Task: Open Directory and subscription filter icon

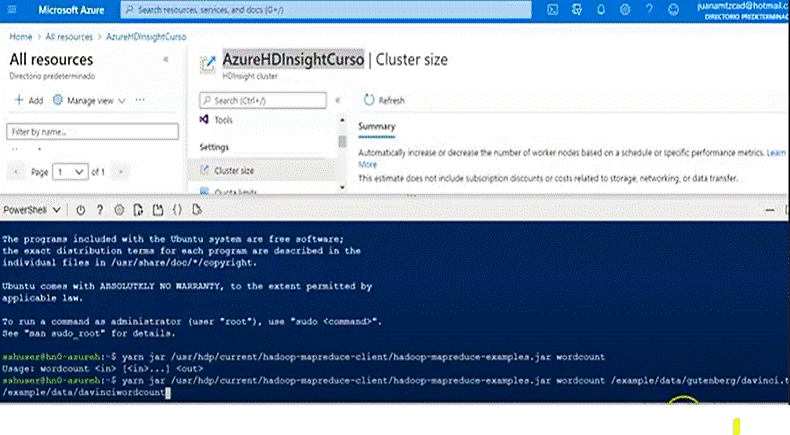Action: [577, 10]
